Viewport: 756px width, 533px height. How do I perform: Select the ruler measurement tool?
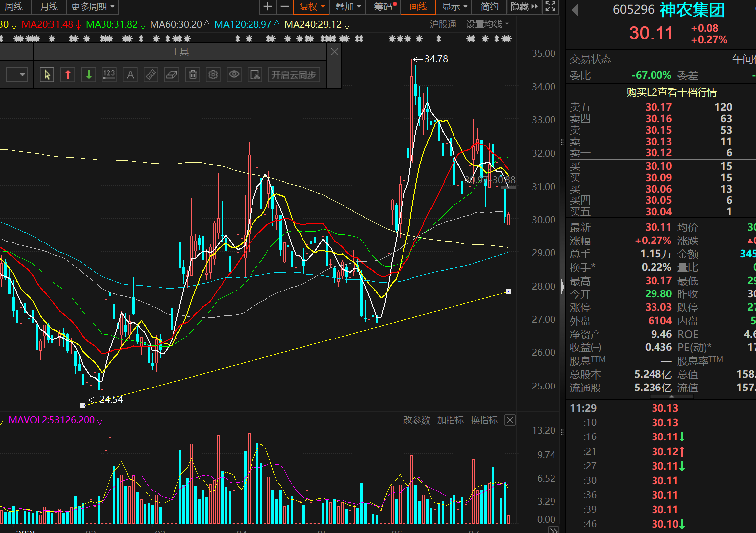coord(151,75)
